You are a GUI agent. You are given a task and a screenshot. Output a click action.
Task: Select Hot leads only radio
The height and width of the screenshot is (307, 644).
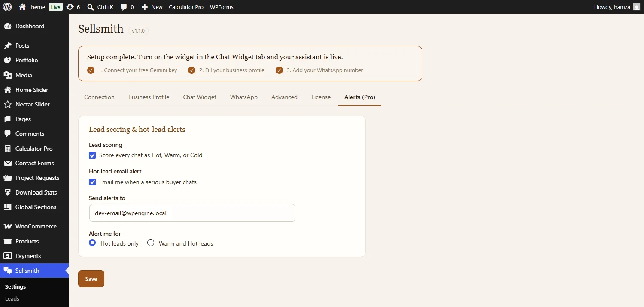point(92,243)
